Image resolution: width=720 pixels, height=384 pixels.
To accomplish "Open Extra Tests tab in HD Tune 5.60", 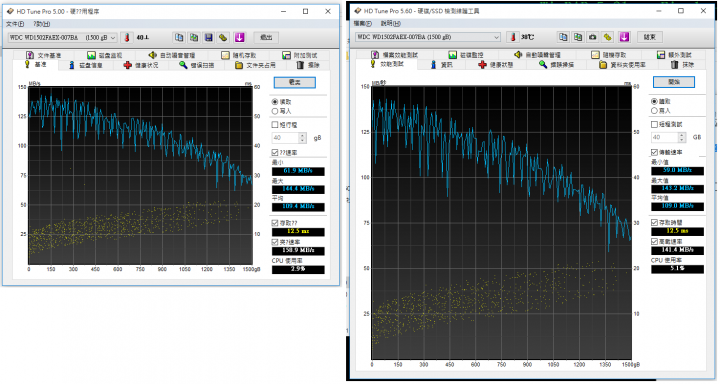I will coord(674,55).
